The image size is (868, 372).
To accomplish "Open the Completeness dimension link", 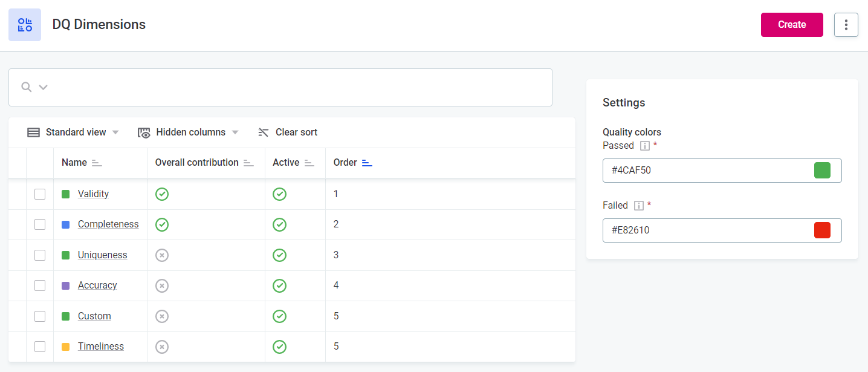I will click(108, 224).
